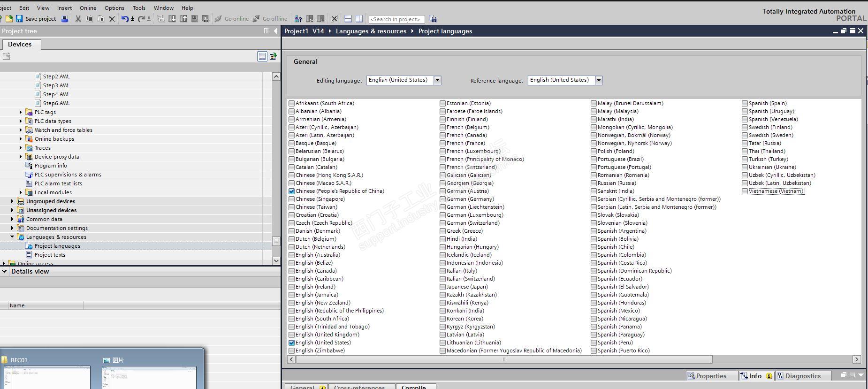The width and height of the screenshot is (868, 389).
Task: Tick the Japanese (Japan) checkbox
Action: tap(442, 287)
